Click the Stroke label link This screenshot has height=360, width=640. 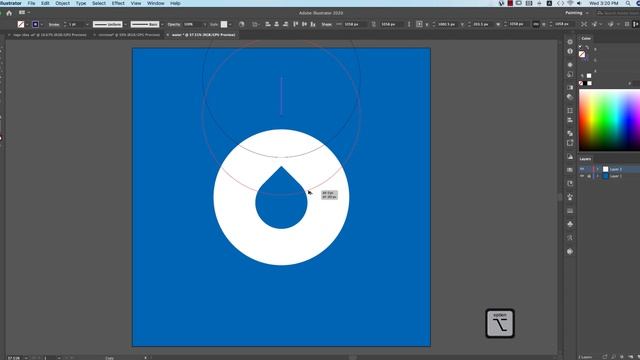[x=54, y=24]
